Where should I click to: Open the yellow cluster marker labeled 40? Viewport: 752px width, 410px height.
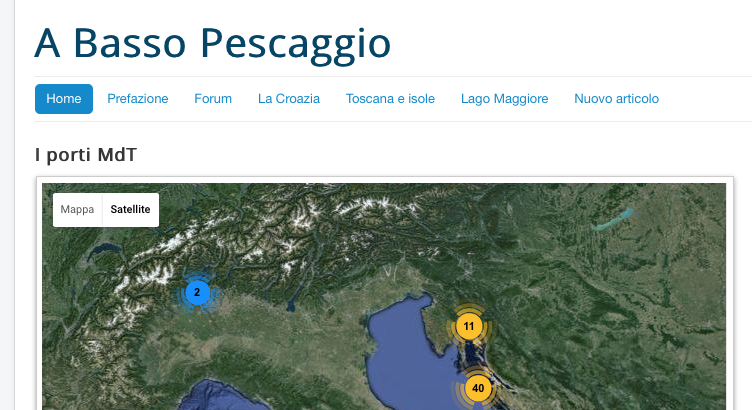click(478, 388)
